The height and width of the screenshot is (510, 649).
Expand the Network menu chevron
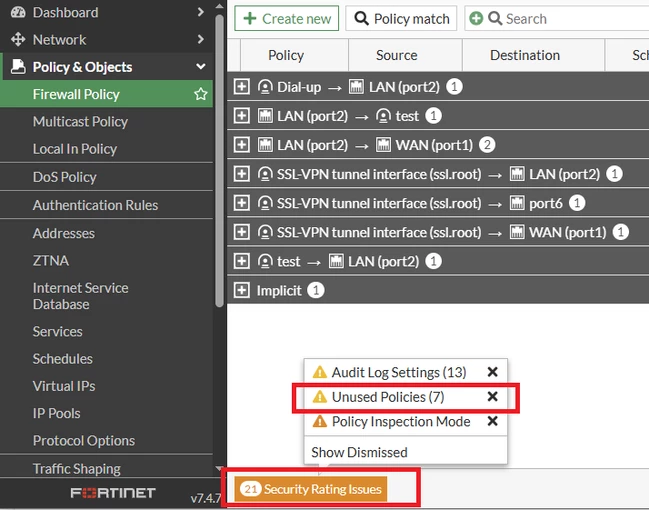click(200, 39)
